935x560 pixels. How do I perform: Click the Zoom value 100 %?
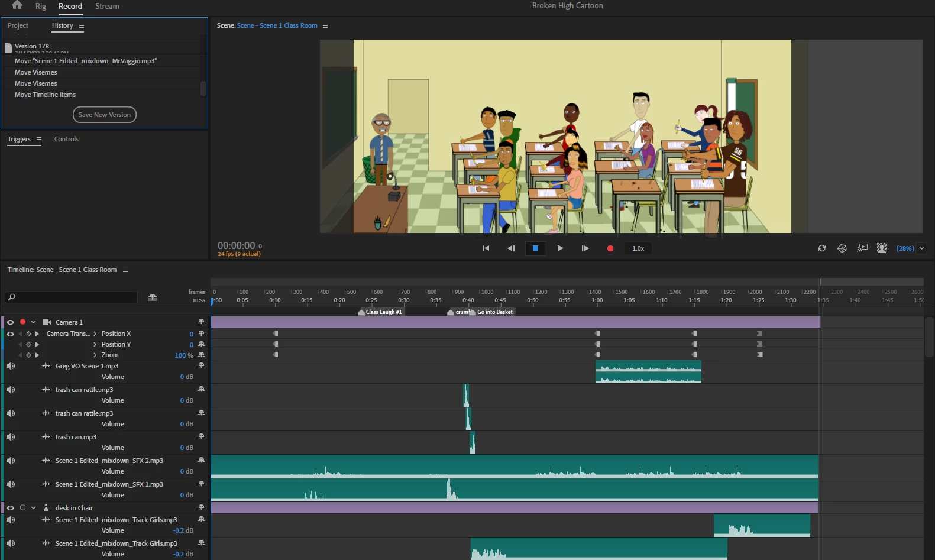pos(184,355)
